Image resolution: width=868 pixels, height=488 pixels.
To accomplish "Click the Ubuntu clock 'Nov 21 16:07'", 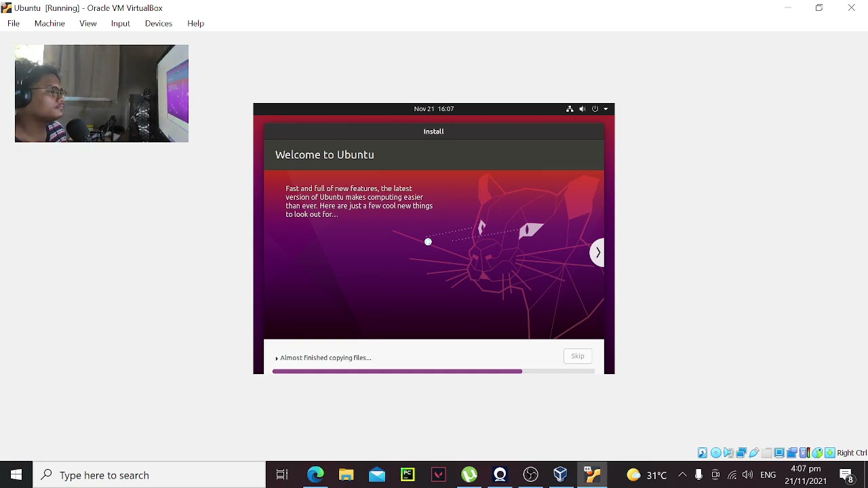I will (434, 108).
